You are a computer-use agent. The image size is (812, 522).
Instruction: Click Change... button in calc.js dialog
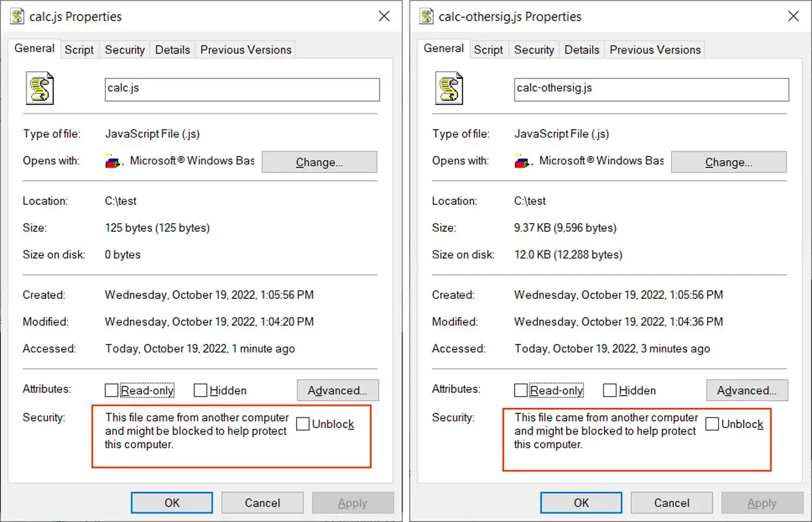click(320, 162)
